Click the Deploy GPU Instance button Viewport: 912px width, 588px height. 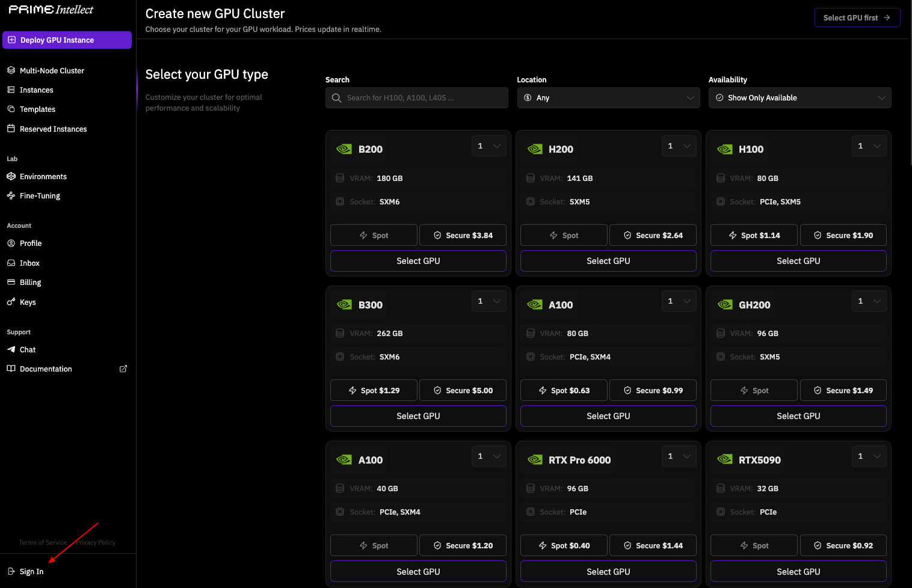[x=67, y=40]
